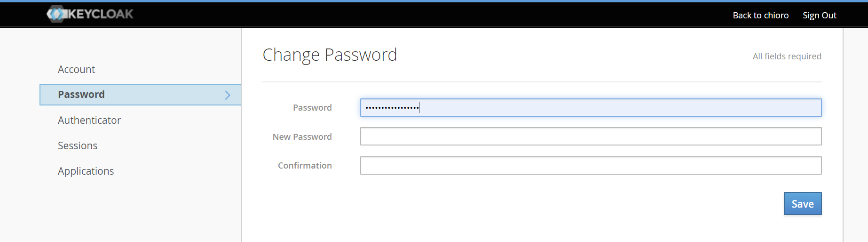Click into the New Password field
Viewport: 868px width, 242px height.
[x=591, y=137]
